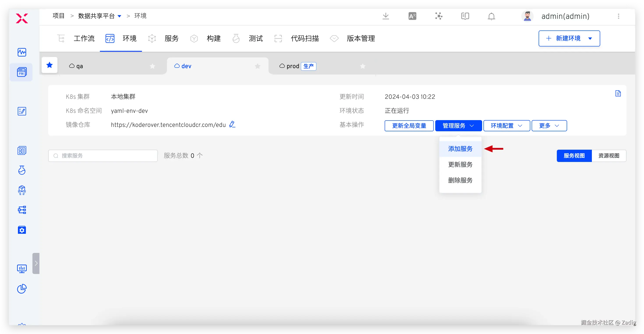This screenshot has width=644, height=334.
Task: Select 添加服务 from the menu
Action: pos(460,149)
